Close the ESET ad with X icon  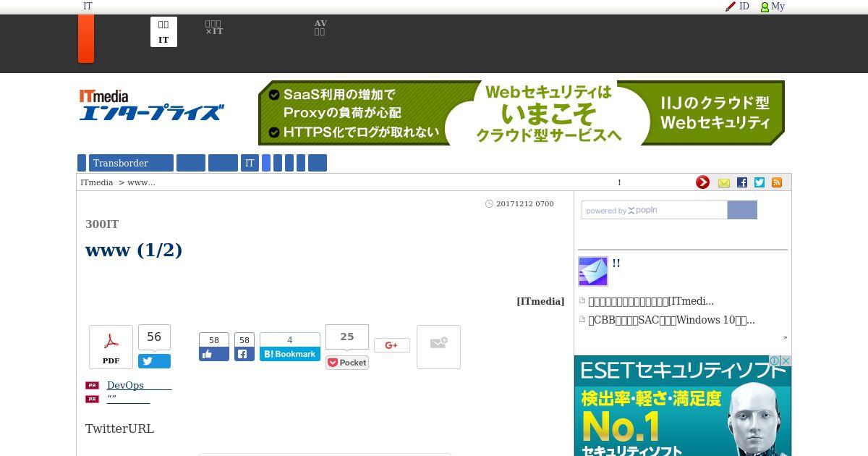click(x=786, y=360)
